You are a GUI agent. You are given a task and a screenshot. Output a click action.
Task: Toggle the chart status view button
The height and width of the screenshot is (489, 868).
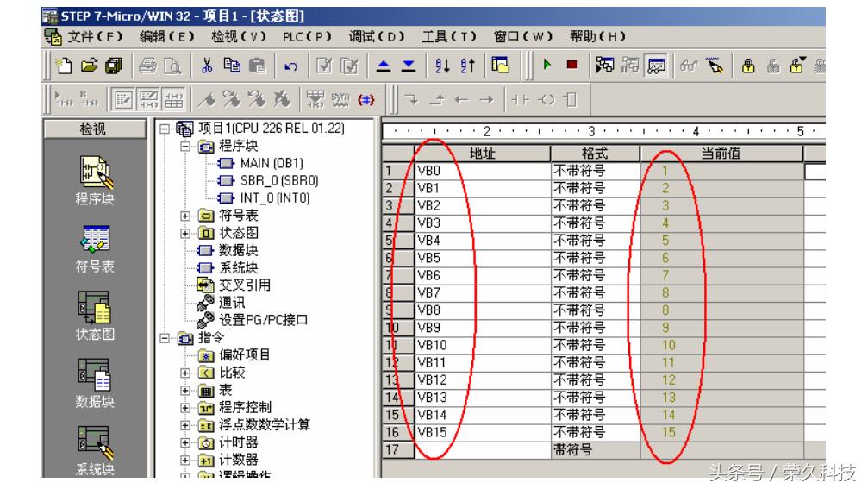tap(657, 66)
